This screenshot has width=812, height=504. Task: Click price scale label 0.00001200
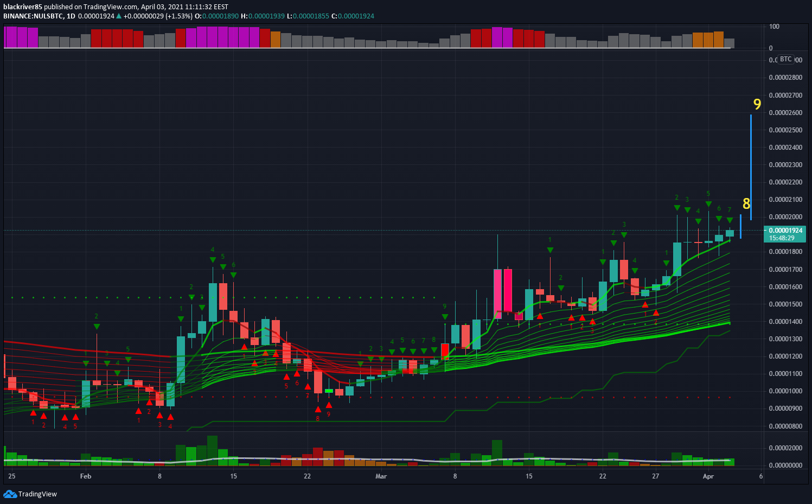click(785, 356)
